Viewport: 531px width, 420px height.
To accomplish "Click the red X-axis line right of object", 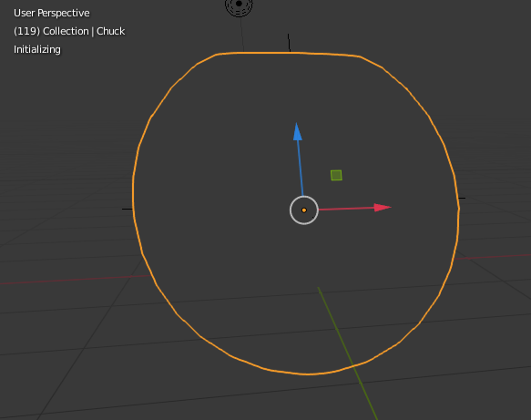I will click(493, 257).
